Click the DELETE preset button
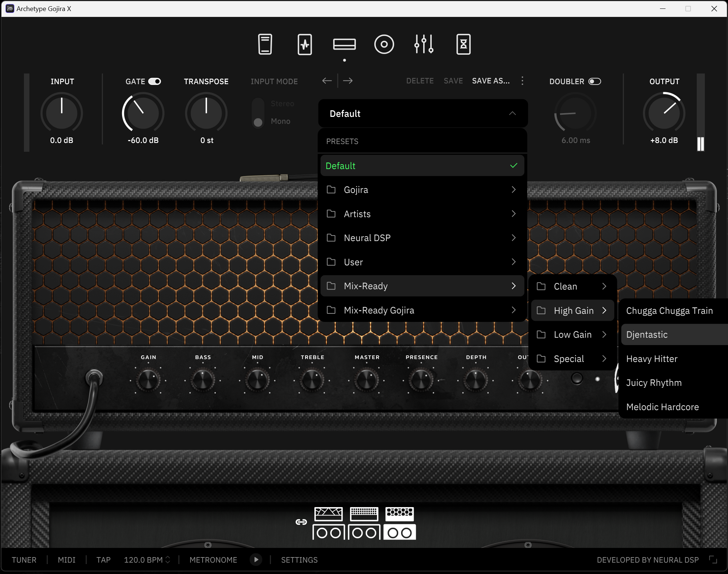Image resolution: width=728 pixels, height=574 pixels. coord(420,82)
